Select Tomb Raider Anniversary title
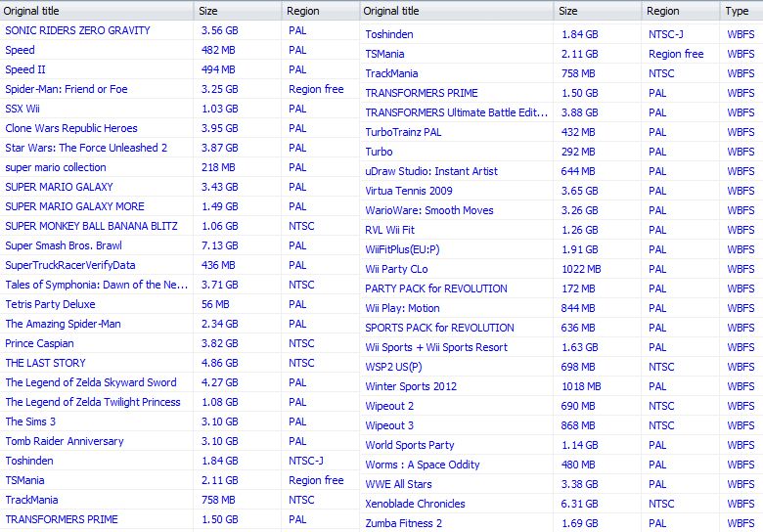This screenshot has height=532, width=763. [65, 441]
